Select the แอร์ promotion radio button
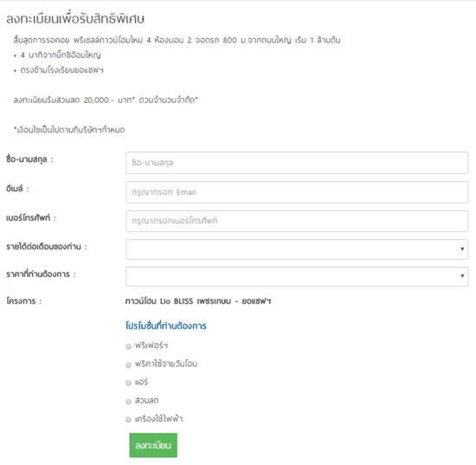This screenshot has height=465, width=476. pyautogui.click(x=128, y=383)
